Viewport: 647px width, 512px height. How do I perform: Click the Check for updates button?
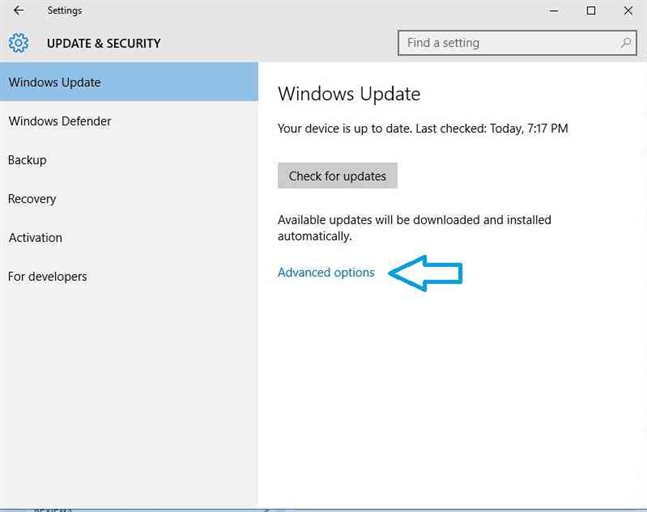338,176
